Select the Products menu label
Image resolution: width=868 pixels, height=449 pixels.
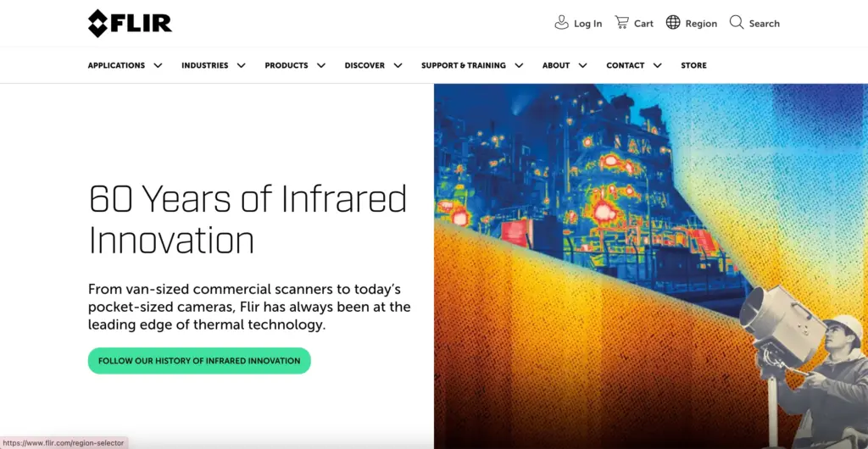click(x=286, y=65)
